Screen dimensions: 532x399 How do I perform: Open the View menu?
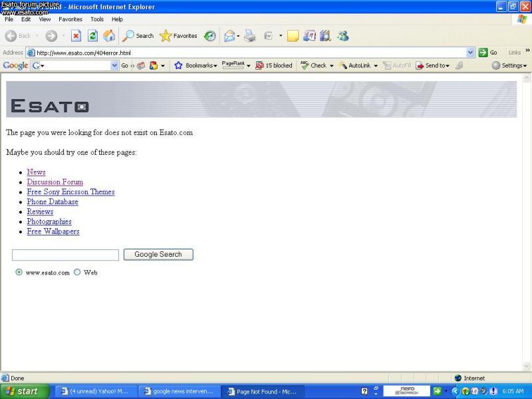[45, 19]
